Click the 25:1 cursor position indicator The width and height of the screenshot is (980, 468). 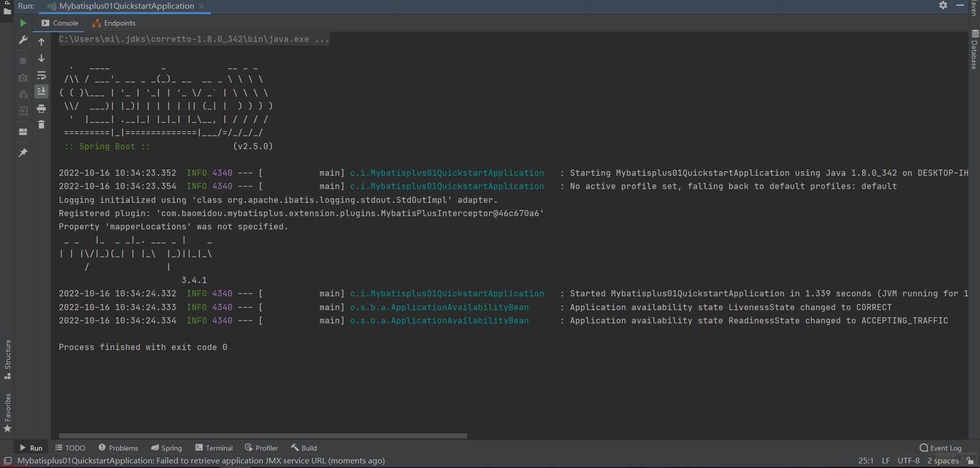click(866, 461)
